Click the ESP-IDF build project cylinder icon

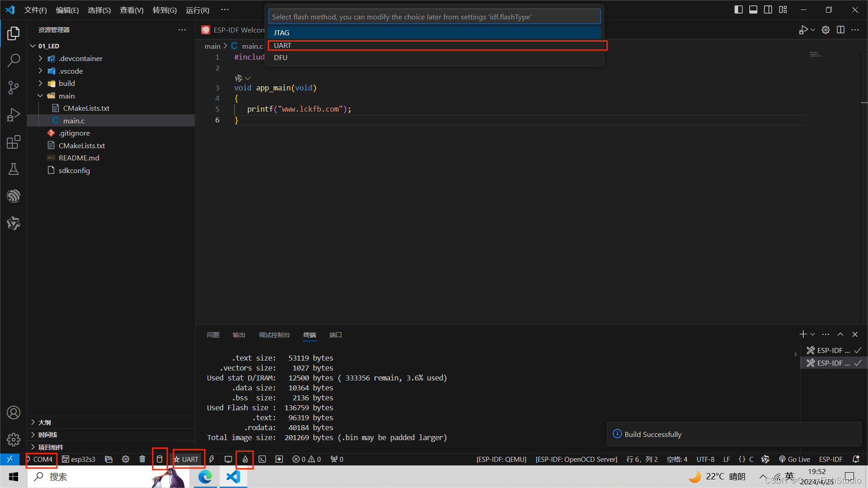click(159, 459)
